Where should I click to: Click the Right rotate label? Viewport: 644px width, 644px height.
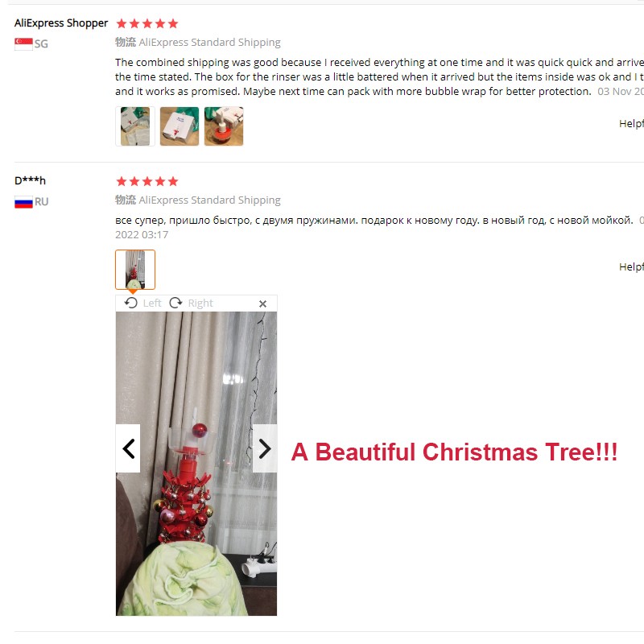click(200, 303)
